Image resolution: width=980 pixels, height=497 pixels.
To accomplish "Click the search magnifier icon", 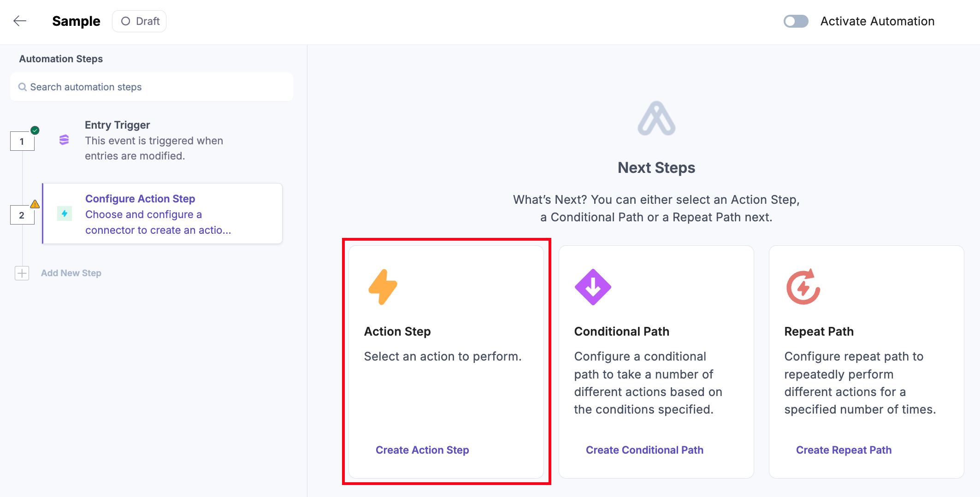I will pos(22,87).
